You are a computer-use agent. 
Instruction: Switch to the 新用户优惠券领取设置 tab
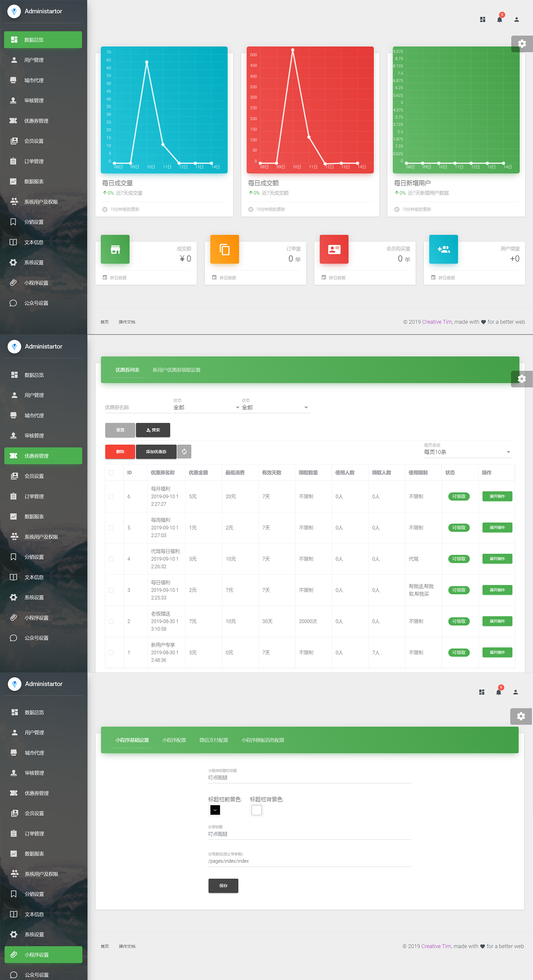tap(176, 370)
